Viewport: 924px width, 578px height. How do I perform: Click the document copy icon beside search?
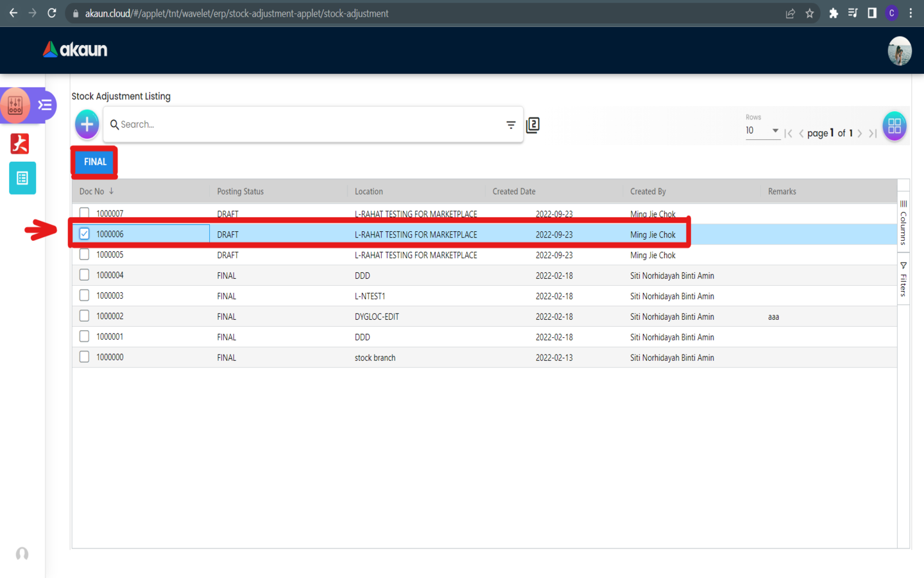pyautogui.click(x=533, y=125)
